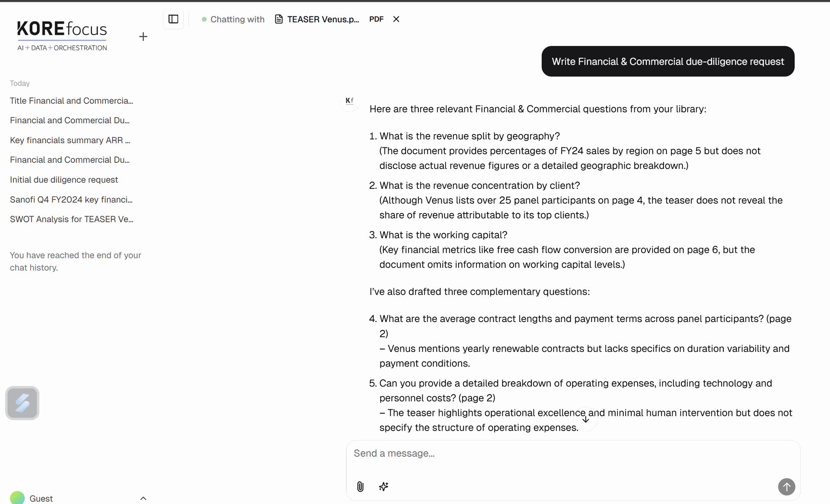Click the scroll-to-bottom arrow icon
This screenshot has width=830, height=504.
click(x=585, y=419)
